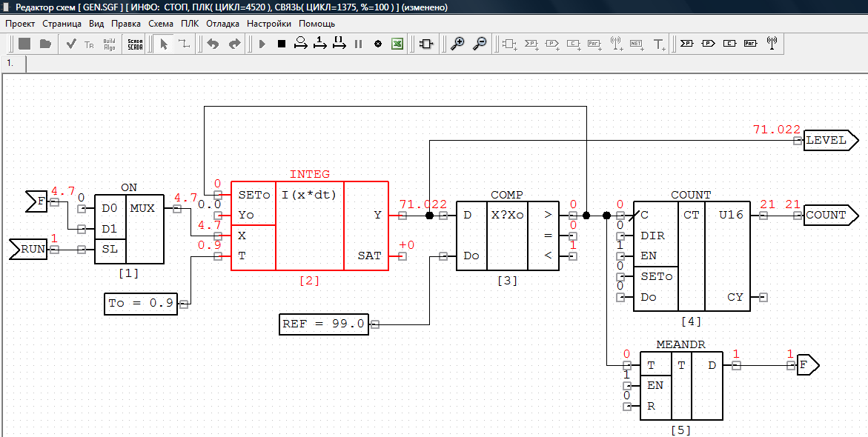
Task: Add a 'Par' parameter block icon
Action: [594, 44]
